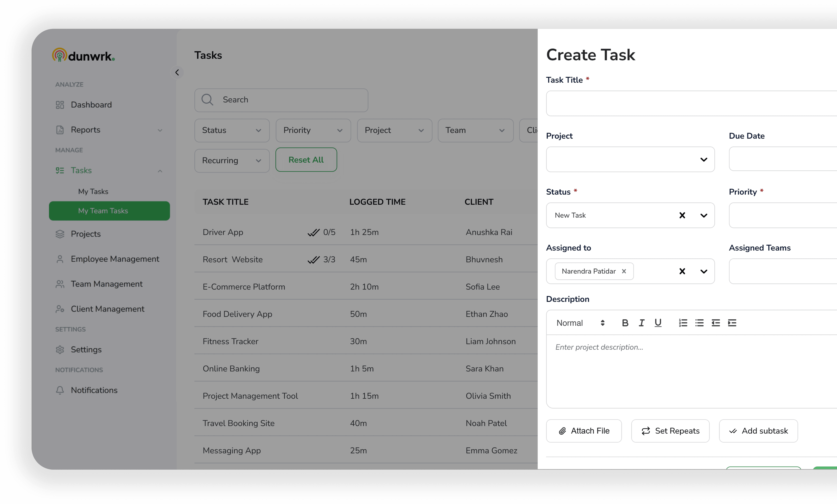Increase indent in the description editor
The image size is (837, 504).
click(x=732, y=323)
